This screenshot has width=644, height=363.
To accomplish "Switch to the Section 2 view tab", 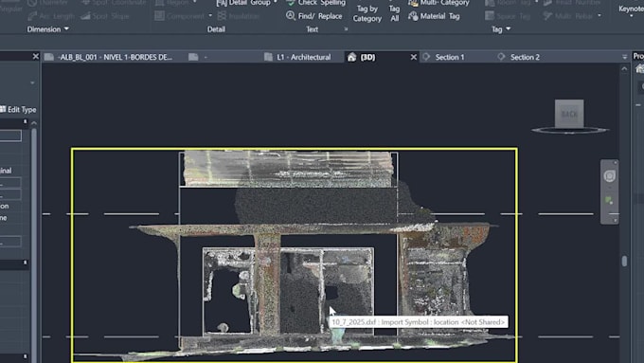I will [525, 57].
